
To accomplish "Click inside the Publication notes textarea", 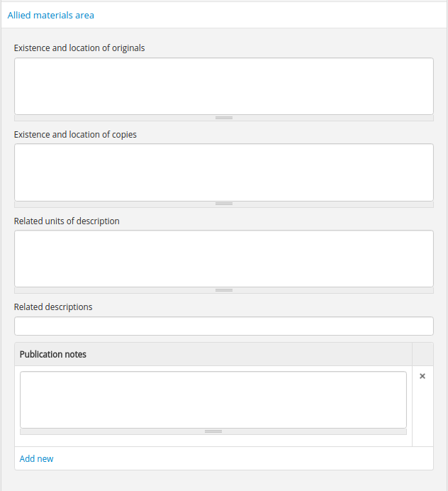I will 213,399.
